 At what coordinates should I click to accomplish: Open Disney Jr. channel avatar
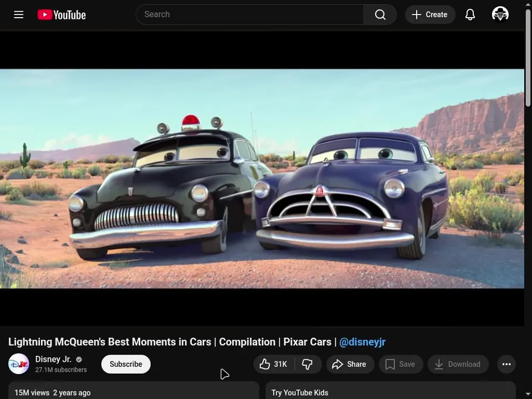[x=19, y=364]
